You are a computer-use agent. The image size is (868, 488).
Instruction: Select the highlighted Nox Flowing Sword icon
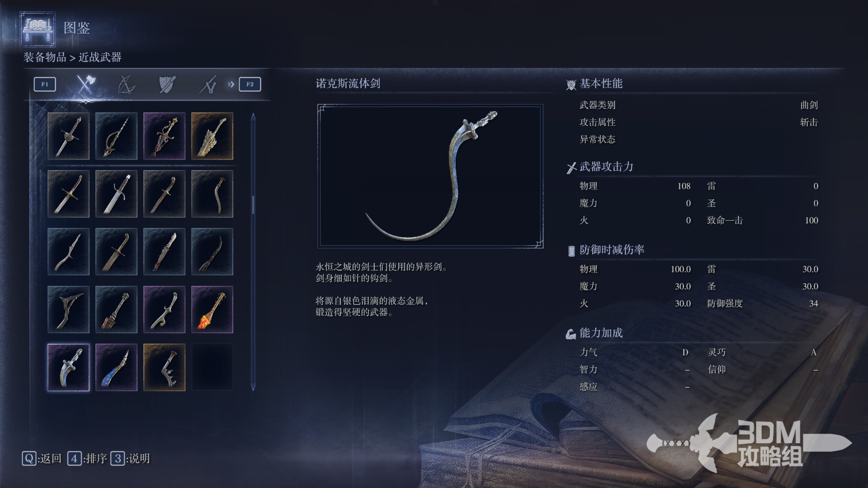68,367
